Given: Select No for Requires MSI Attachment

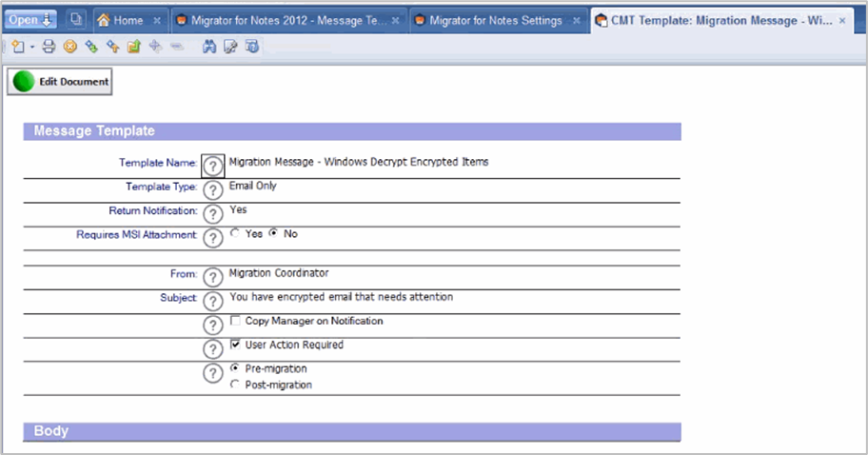Looking at the screenshot, I should [x=273, y=233].
